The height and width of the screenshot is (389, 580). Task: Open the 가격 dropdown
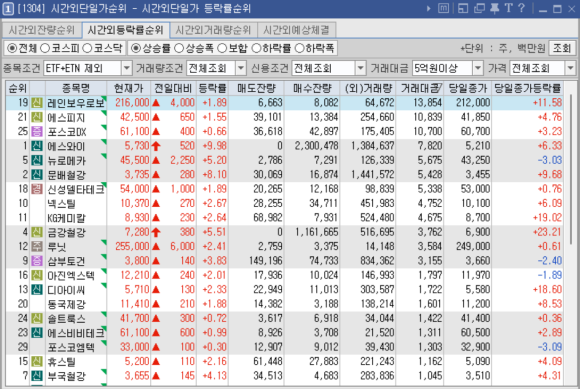pos(542,68)
